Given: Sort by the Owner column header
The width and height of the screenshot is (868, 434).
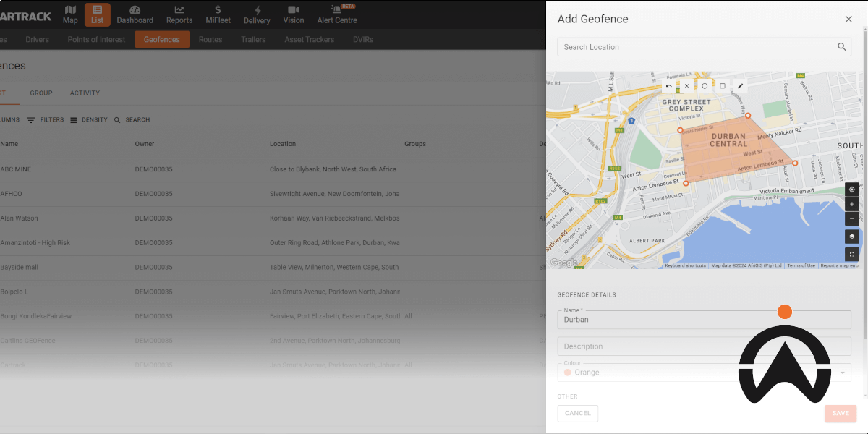Looking at the screenshot, I should pos(145,144).
